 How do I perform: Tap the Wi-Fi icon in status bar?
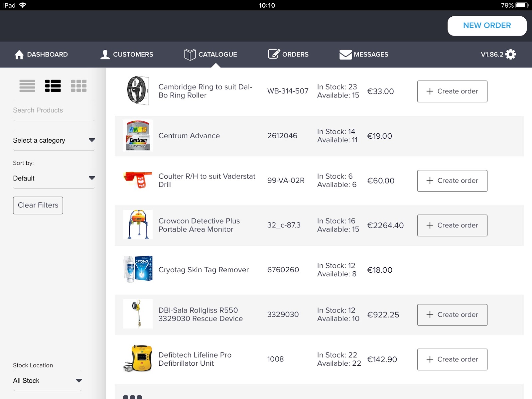click(23, 5)
